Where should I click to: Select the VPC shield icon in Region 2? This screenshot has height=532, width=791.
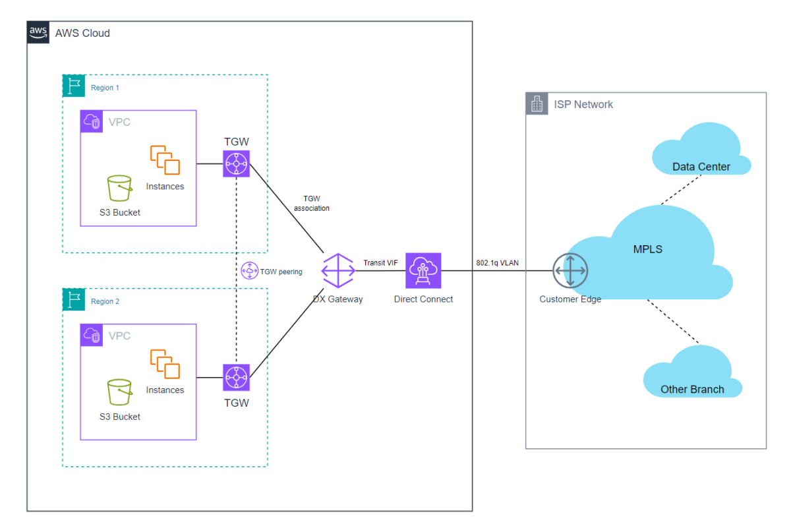(x=91, y=335)
